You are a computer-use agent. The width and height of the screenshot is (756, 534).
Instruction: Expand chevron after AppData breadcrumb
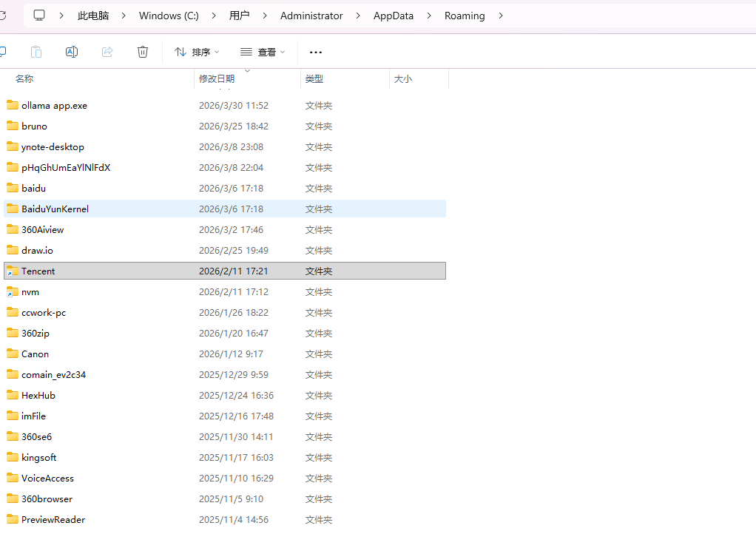pyautogui.click(x=429, y=16)
